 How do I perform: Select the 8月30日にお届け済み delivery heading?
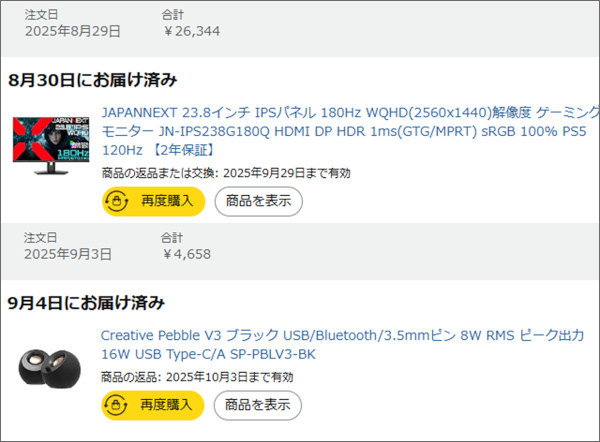click(93, 79)
